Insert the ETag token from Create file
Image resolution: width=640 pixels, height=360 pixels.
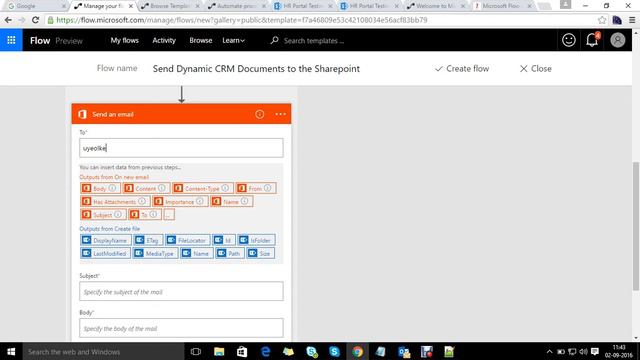149,240
